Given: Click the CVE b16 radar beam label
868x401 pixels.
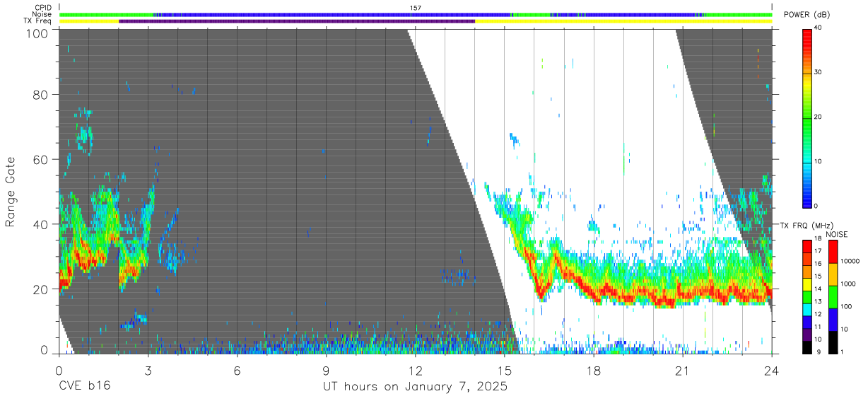Looking at the screenshot, I should [84, 387].
